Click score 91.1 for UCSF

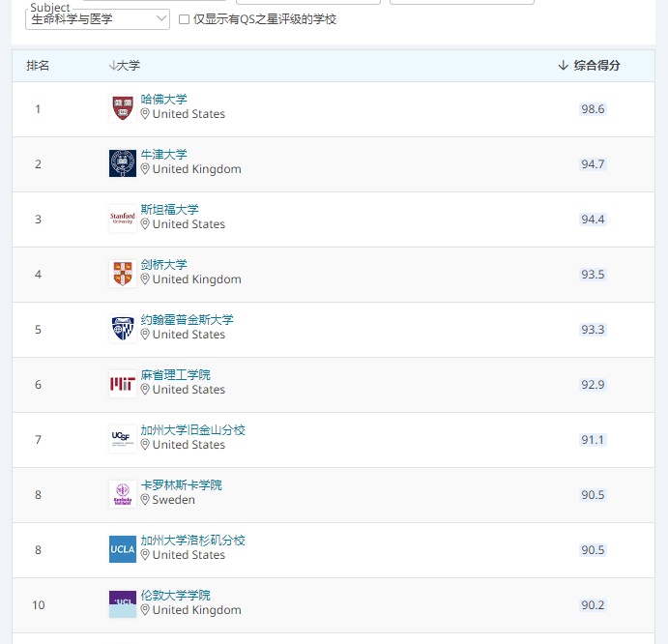tap(593, 440)
